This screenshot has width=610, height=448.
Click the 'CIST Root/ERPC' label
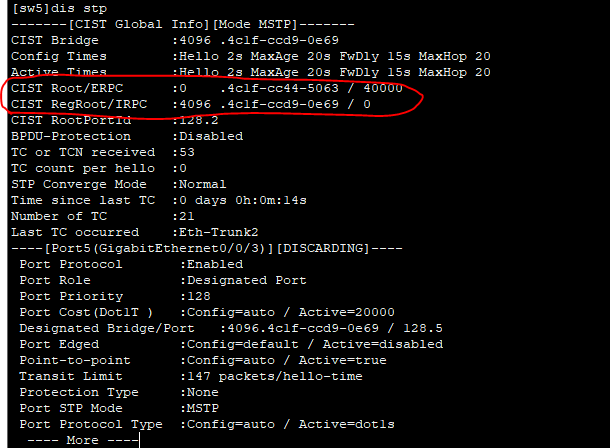coord(67,88)
